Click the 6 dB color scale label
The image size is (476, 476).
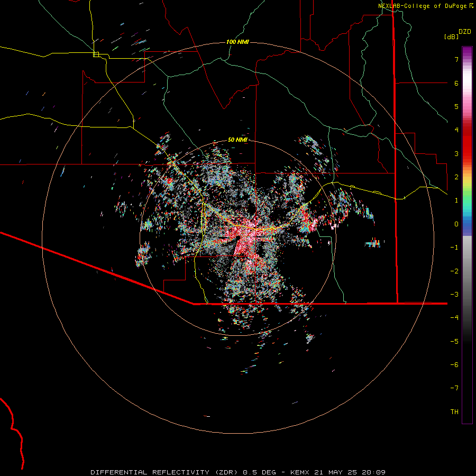[456, 83]
